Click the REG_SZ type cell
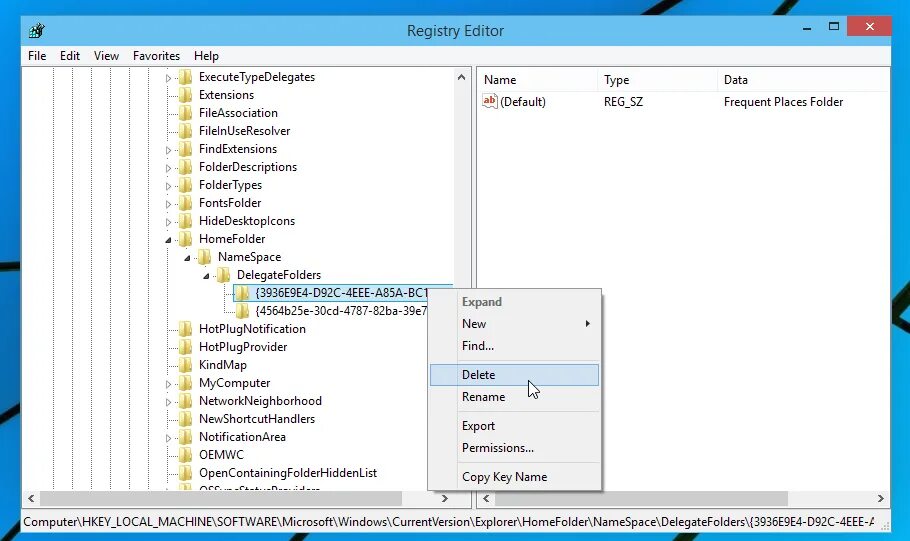 623,102
